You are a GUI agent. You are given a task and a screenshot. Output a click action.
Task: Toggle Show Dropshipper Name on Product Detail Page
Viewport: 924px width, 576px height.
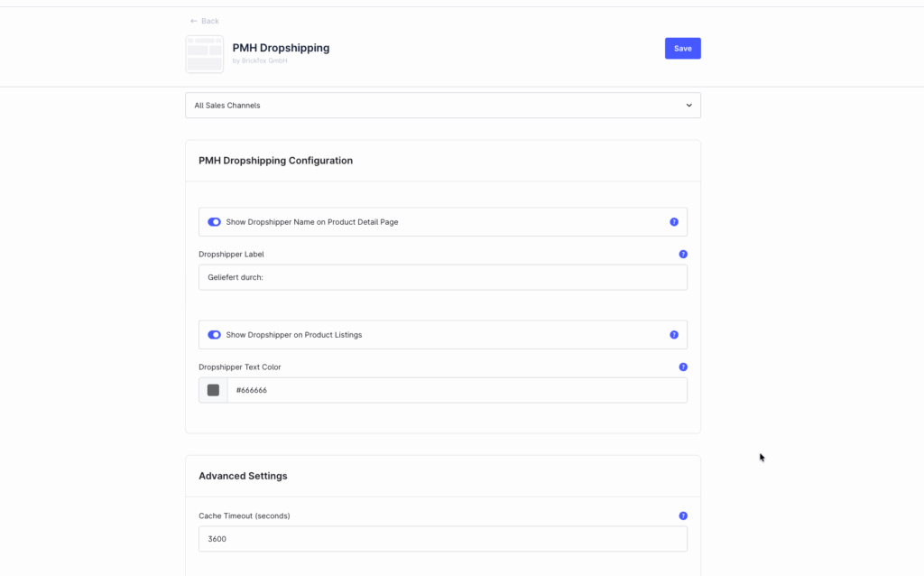(215, 222)
